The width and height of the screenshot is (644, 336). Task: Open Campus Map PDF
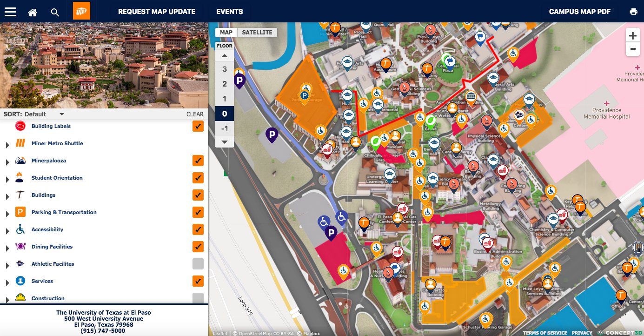click(x=580, y=12)
